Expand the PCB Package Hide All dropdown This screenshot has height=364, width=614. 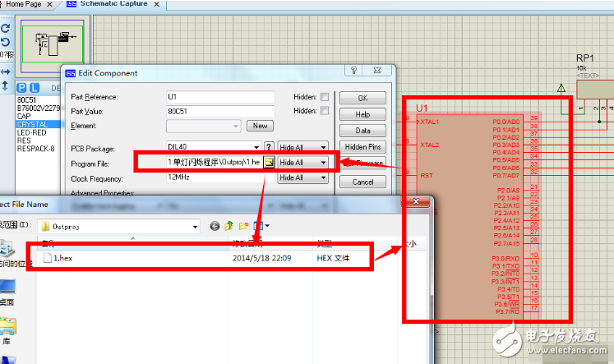[x=302, y=148]
